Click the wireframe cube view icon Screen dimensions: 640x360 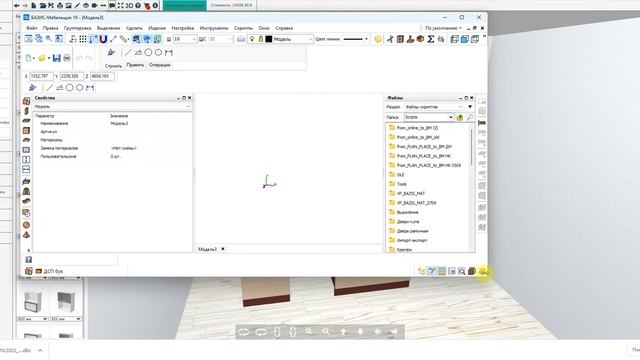(x=455, y=39)
